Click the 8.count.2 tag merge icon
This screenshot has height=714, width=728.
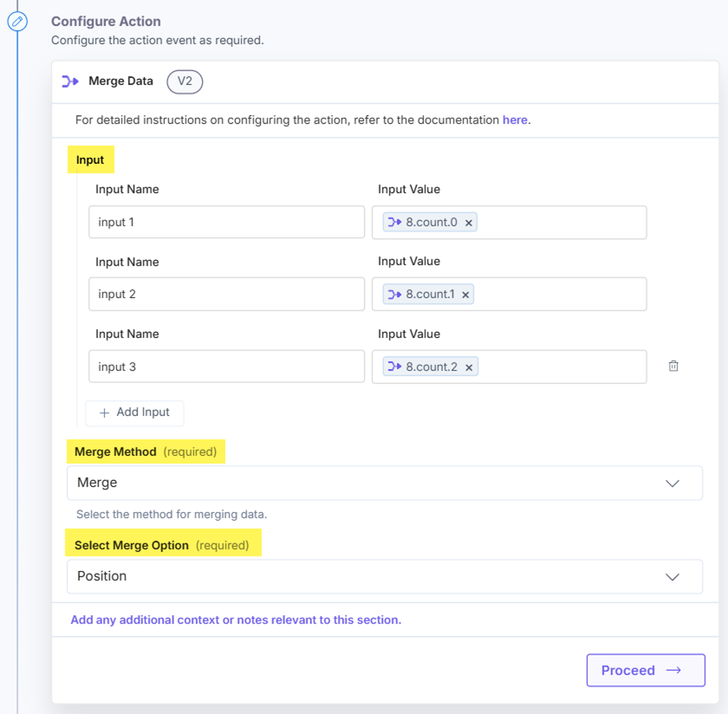(x=395, y=366)
